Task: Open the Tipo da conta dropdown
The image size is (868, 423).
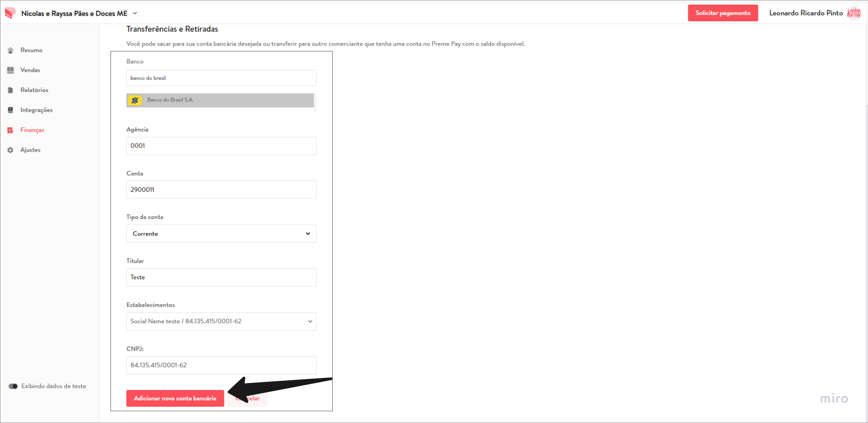Action: coord(221,234)
